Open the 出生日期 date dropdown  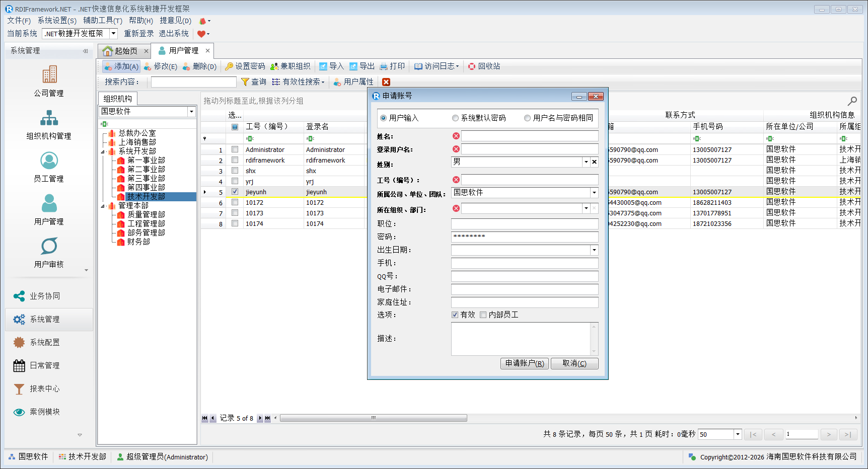[x=594, y=250]
